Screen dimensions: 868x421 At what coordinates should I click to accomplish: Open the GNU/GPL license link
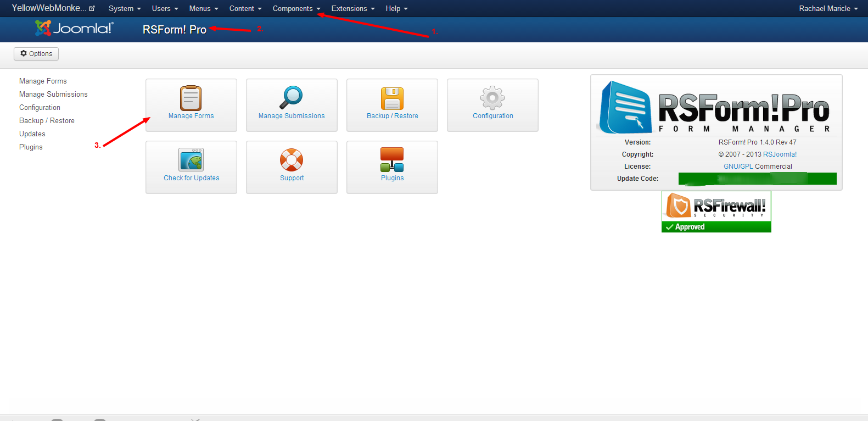[x=738, y=167]
